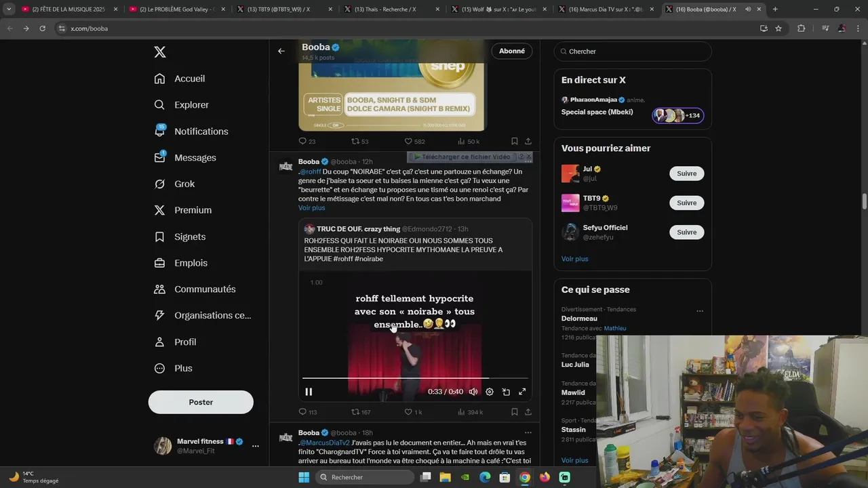Screen dimensions: 868x488
Task: Open browser extensions puzzle icon
Action: click(802, 28)
